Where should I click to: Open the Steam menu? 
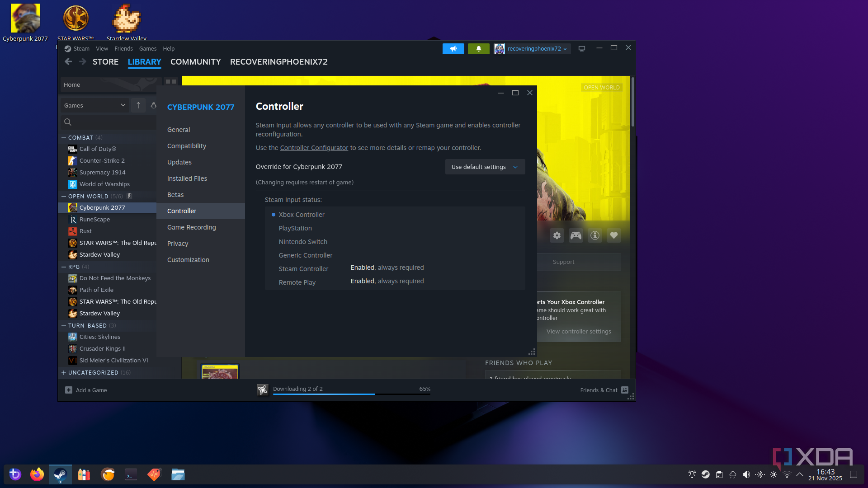[81, 49]
